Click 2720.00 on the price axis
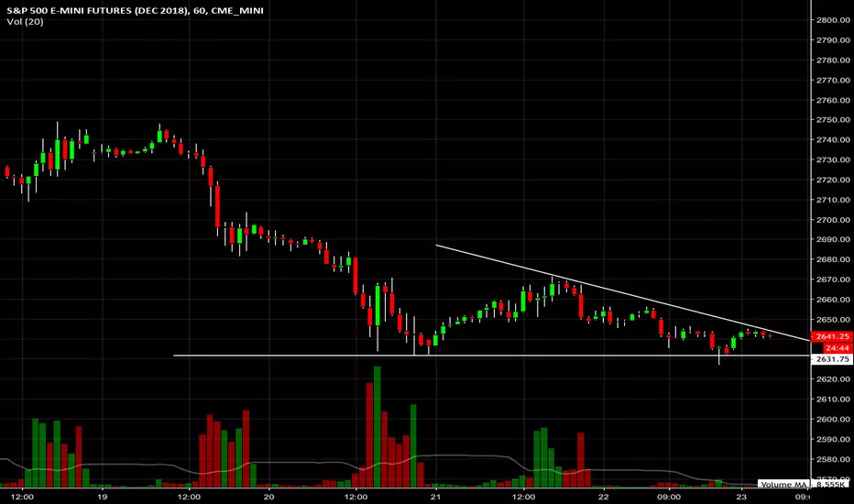 tap(833, 180)
